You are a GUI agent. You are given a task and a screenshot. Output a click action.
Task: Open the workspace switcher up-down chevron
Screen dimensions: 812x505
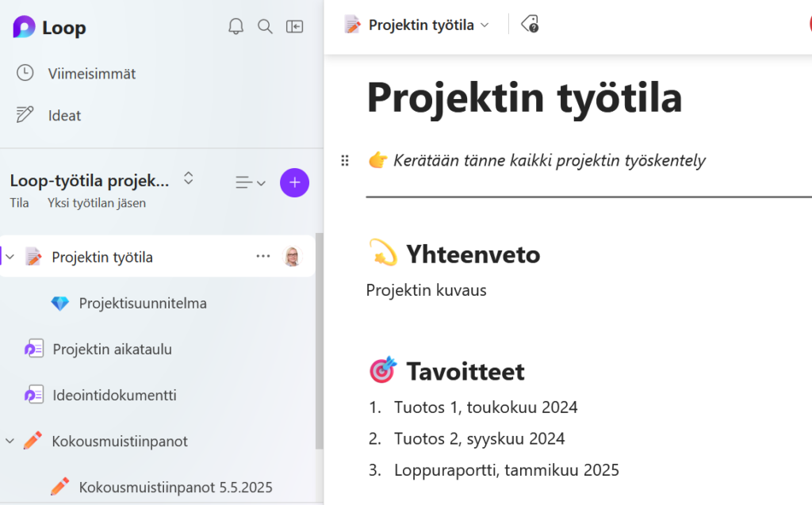click(189, 178)
